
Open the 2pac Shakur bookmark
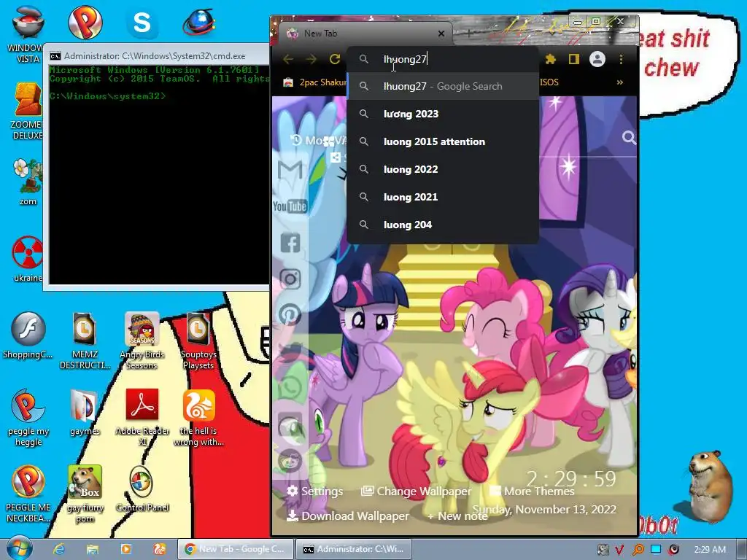pyautogui.click(x=314, y=82)
